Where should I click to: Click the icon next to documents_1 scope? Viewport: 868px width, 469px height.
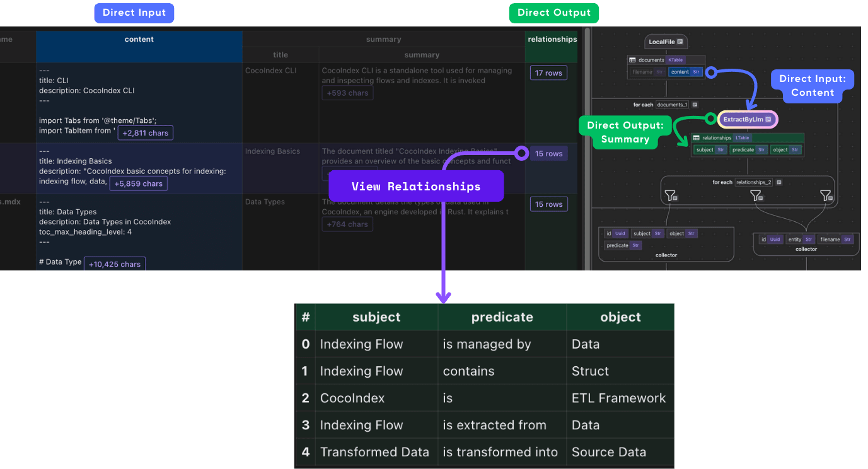[695, 105]
